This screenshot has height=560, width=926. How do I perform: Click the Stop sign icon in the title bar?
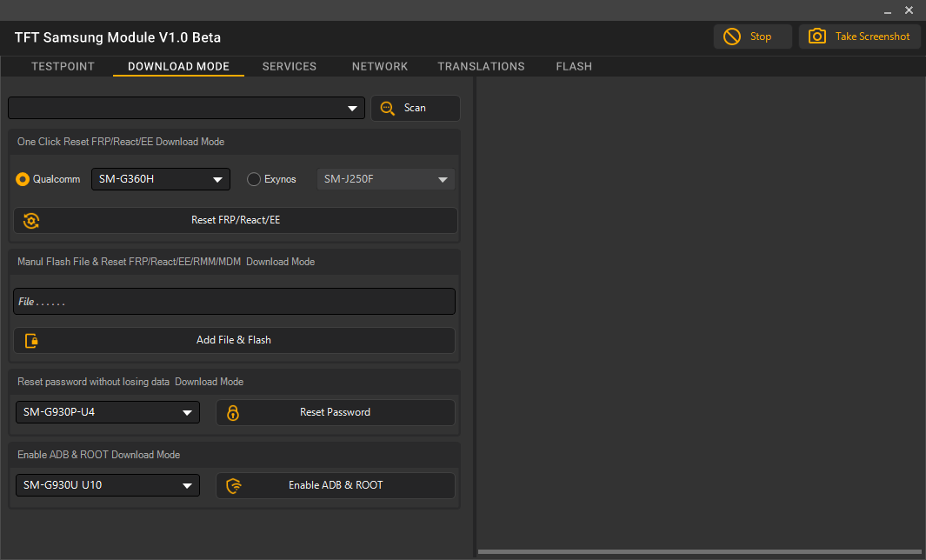coord(731,37)
